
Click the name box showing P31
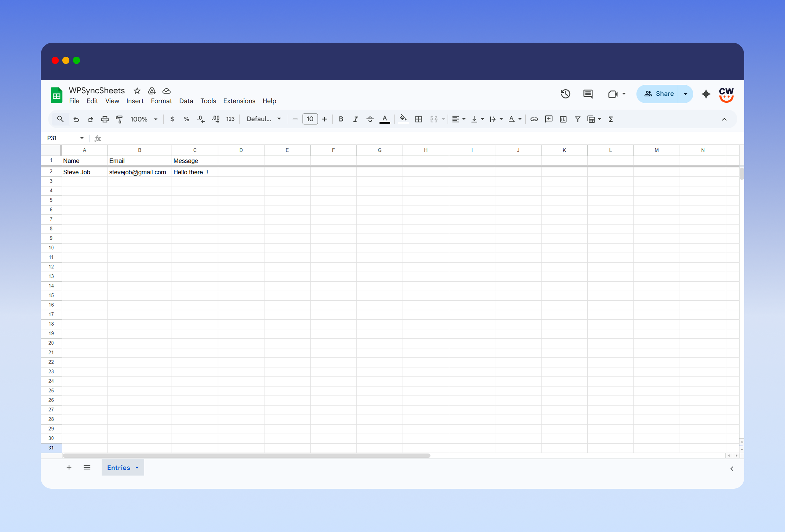click(x=65, y=138)
